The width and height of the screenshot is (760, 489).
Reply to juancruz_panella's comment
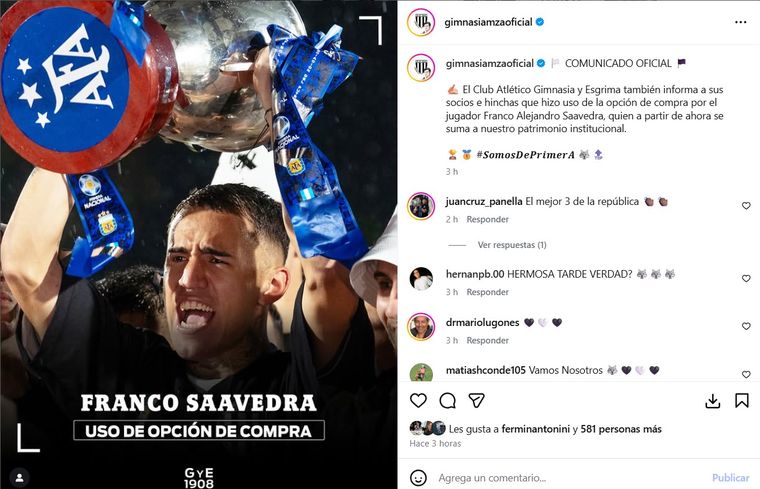[x=488, y=220]
